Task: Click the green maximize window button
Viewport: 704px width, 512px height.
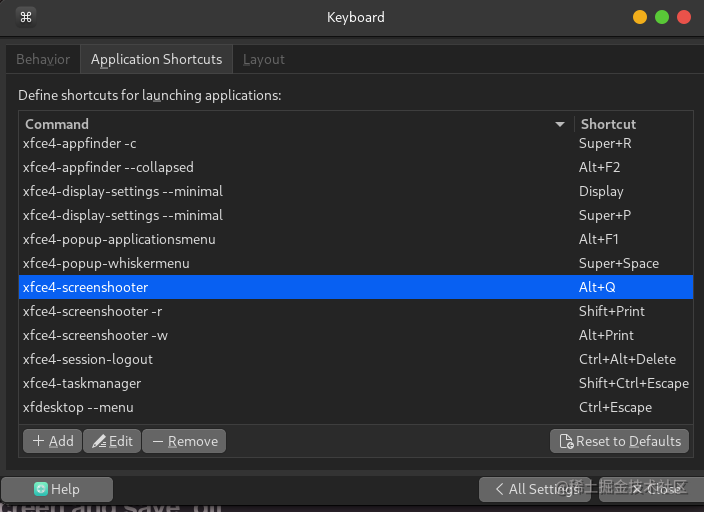Action: coord(662,18)
